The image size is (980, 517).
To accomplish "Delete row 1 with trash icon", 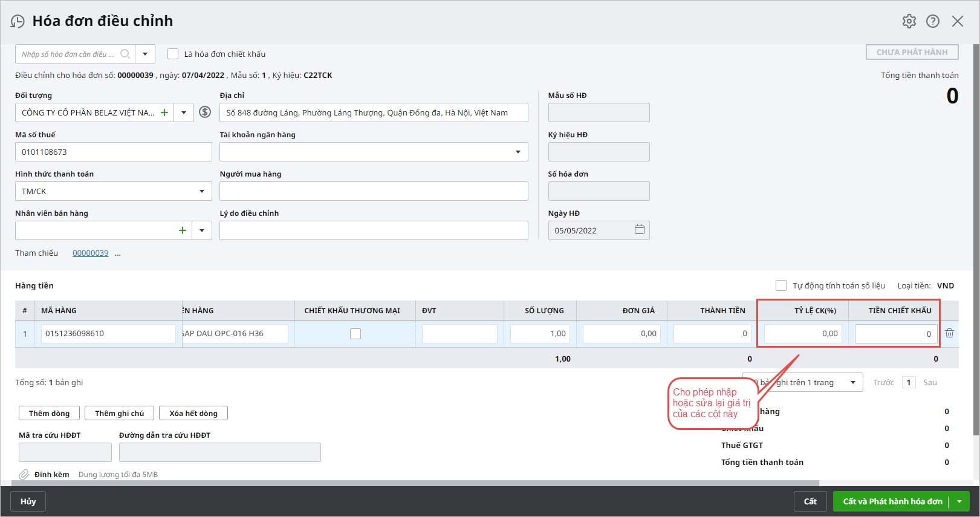I will (949, 333).
